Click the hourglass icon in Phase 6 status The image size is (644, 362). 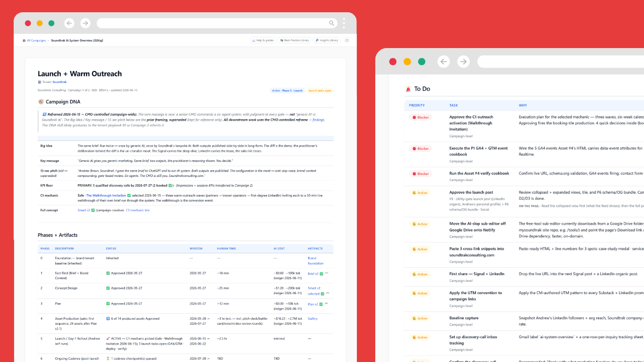coord(108,359)
